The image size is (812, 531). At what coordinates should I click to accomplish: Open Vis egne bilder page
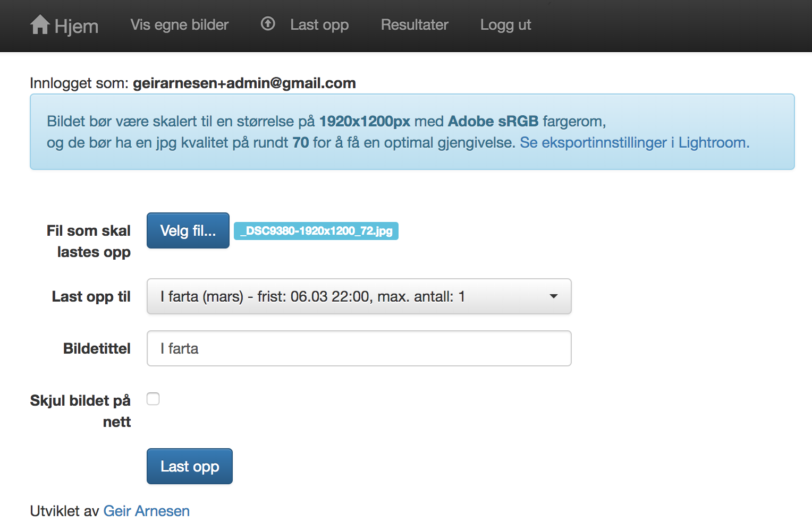coord(180,24)
